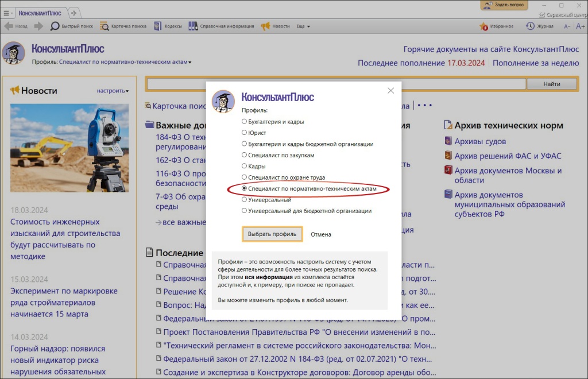Expand the three dots more links menu

pyautogui.click(x=425, y=105)
